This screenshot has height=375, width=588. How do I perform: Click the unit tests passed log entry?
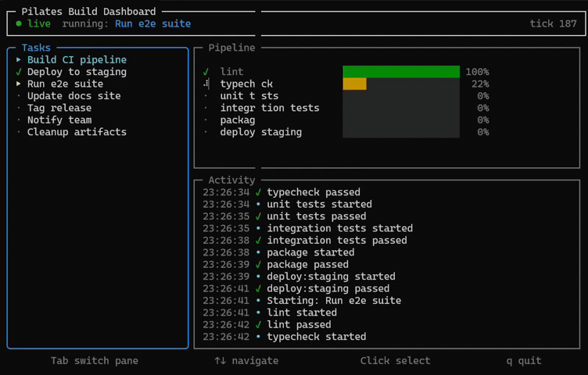[285, 216]
